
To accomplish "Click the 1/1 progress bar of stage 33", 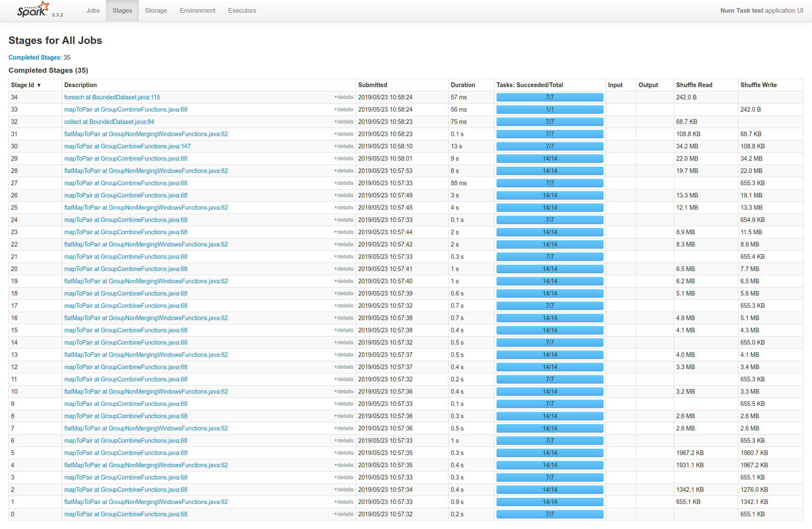I will pyautogui.click(x=550, y=110).
